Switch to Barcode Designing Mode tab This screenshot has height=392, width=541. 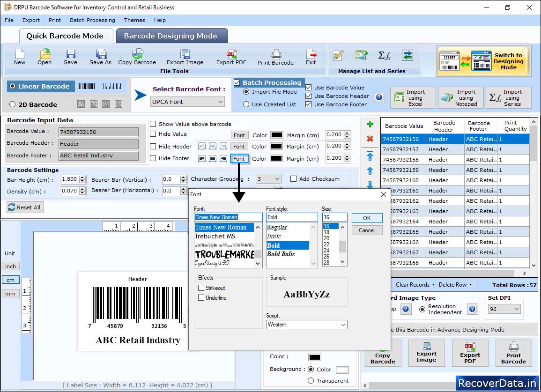(172, 36)
